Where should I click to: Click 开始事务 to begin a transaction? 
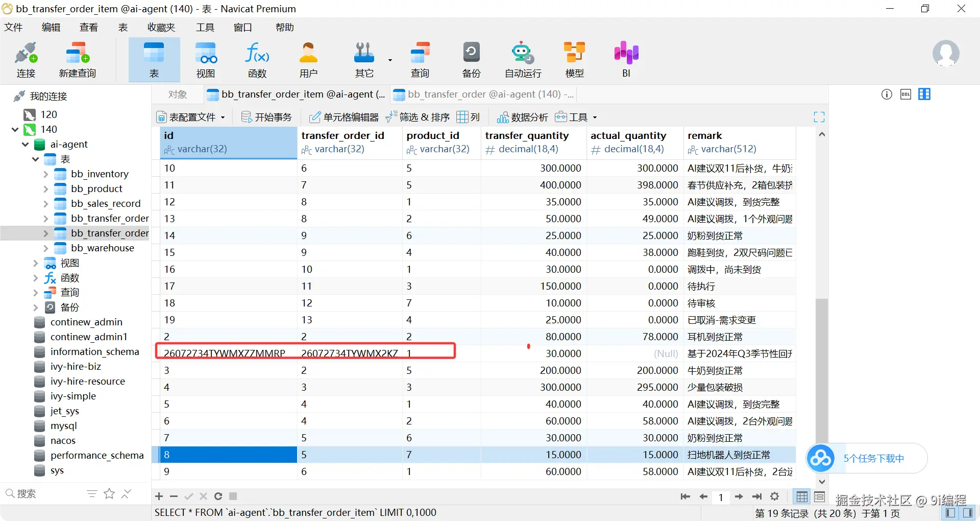click(266, 117)
